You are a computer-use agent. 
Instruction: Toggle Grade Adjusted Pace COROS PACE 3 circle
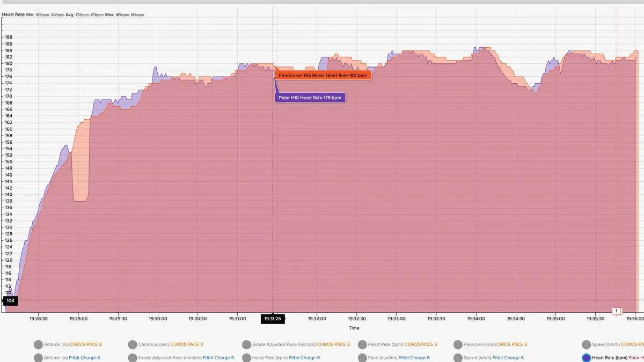(x=247, y=345)
